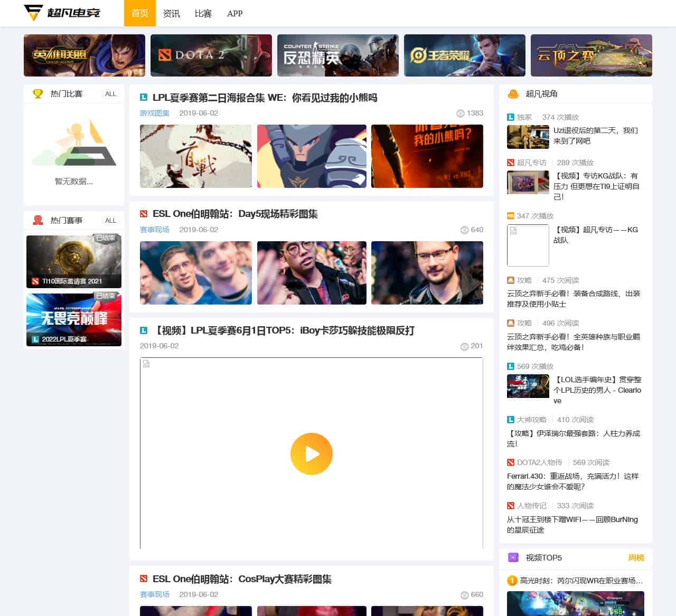
Task: Open article ESL One伯明翰站：CosPlay大赛精彩图集
Action: 242,579
